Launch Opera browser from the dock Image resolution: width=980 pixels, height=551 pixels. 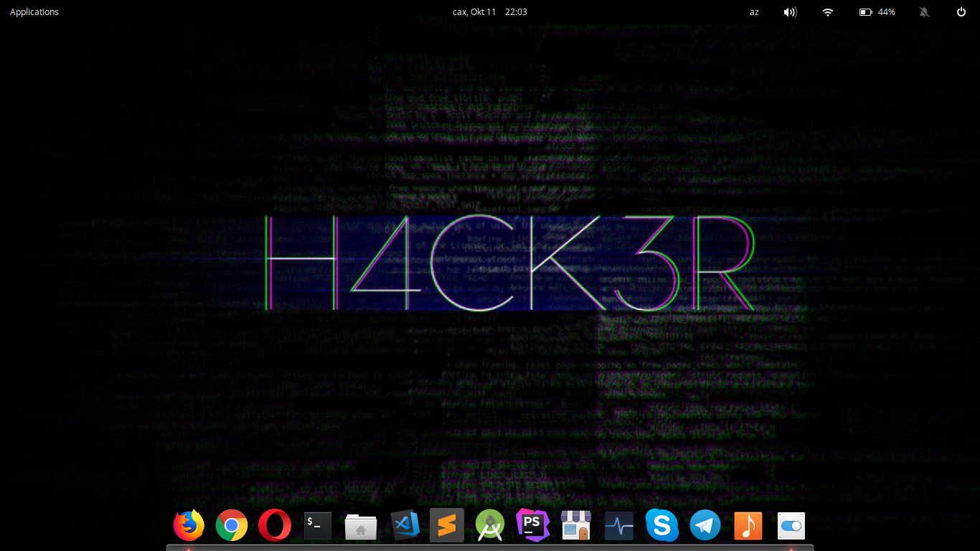click(275, 526)
